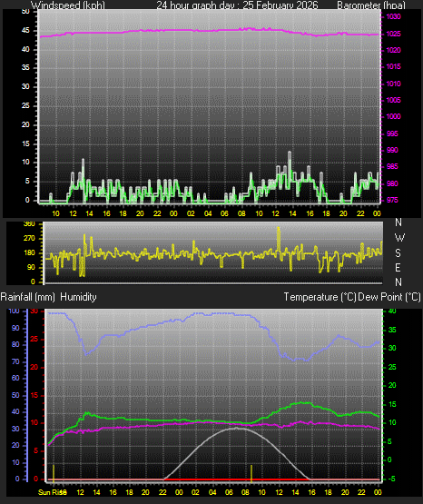
Task: Select the 990 barometer axis label
Action: [x=392, y=150]
